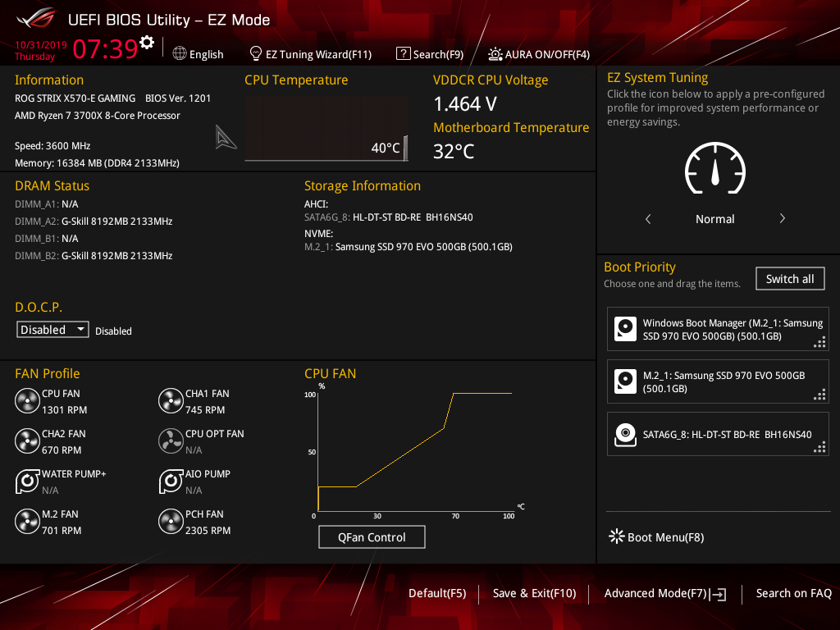Select the CHA2 FAN icon
The image size is (840, 630).
[27, 441]
